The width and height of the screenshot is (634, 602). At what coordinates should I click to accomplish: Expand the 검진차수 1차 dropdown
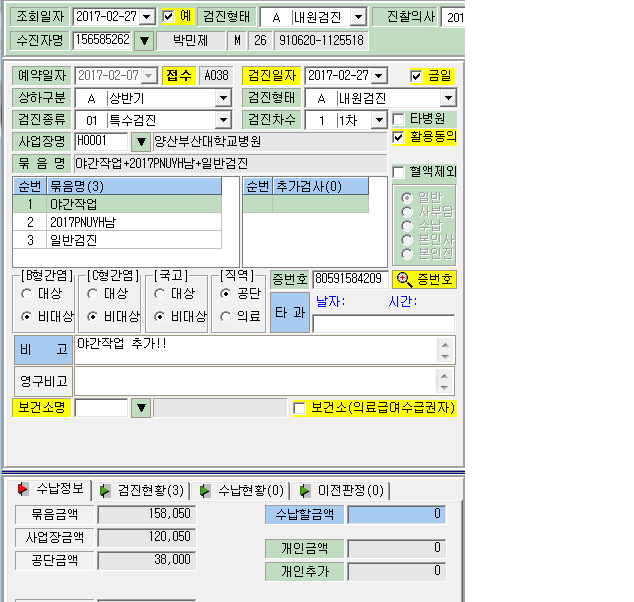(379, 120)
